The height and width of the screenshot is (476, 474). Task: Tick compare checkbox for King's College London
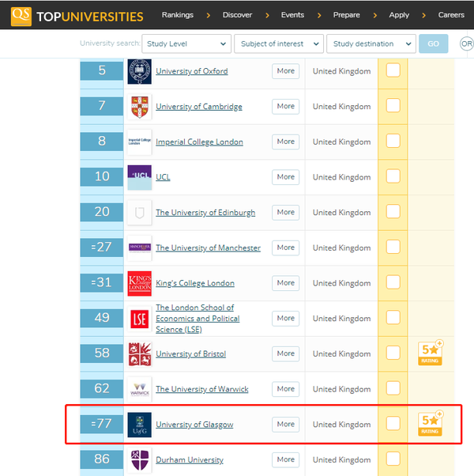pos(393,282)
